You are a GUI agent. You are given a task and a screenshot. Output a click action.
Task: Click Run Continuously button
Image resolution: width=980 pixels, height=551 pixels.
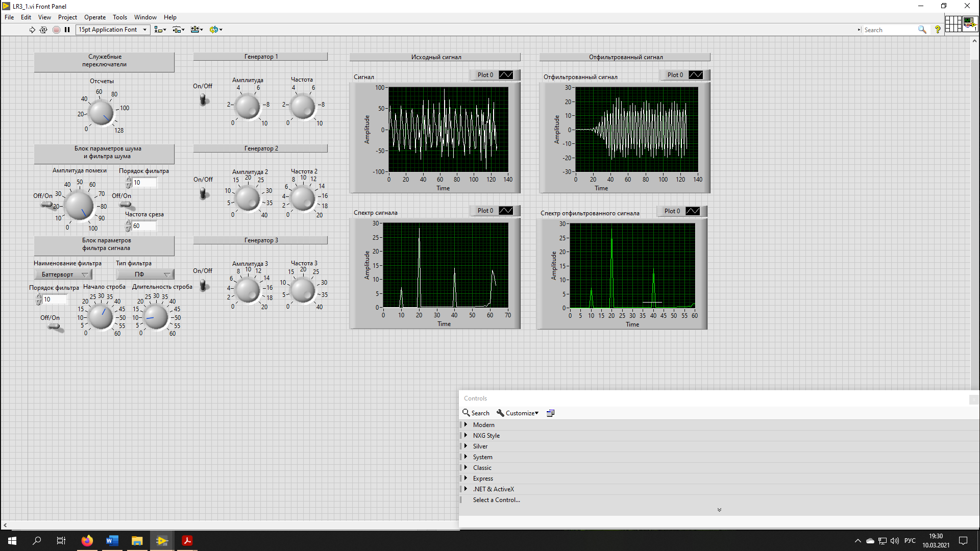[x=43, y=30]
